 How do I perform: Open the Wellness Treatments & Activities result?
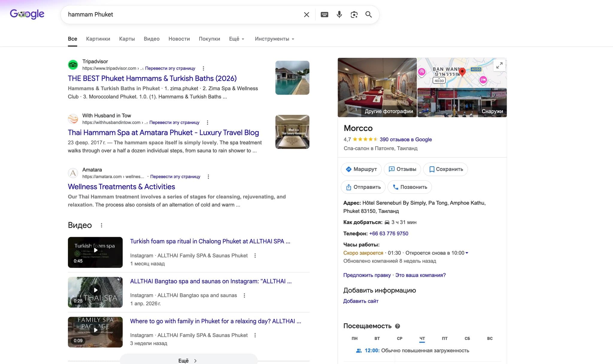pos(122,187)
